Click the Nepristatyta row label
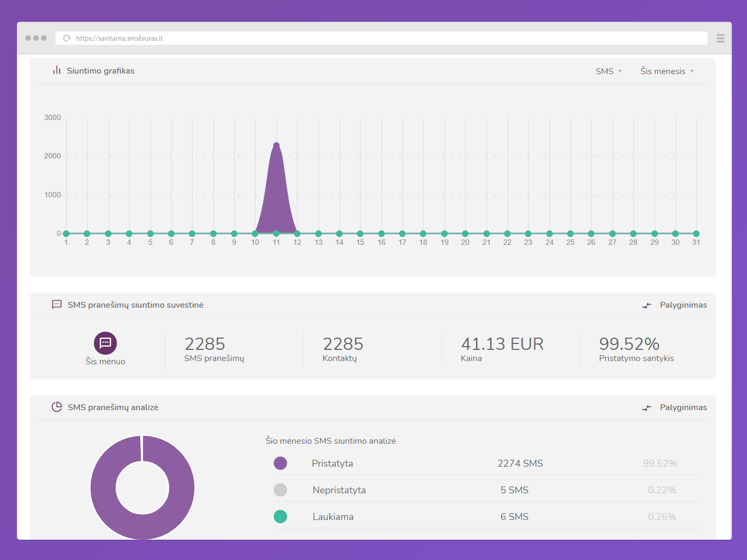 pyautogui.click(x=339, y=490)
